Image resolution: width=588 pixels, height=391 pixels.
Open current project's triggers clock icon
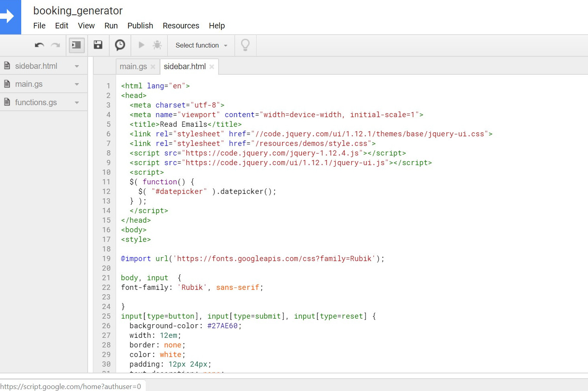pyautogui.click(x=120, y=45)
